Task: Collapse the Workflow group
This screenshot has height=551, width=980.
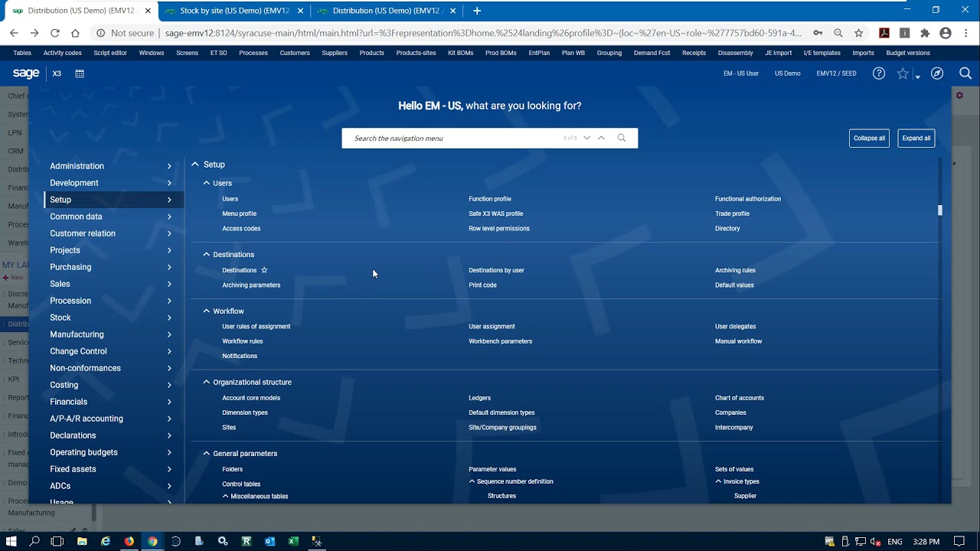Action: pyautogui.click(x=206, y=311)
